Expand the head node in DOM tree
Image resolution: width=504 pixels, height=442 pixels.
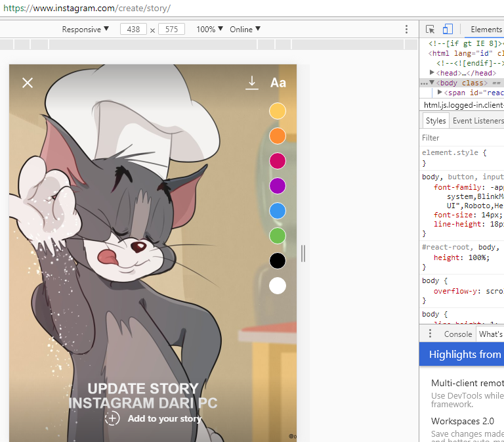pos(432,73)
